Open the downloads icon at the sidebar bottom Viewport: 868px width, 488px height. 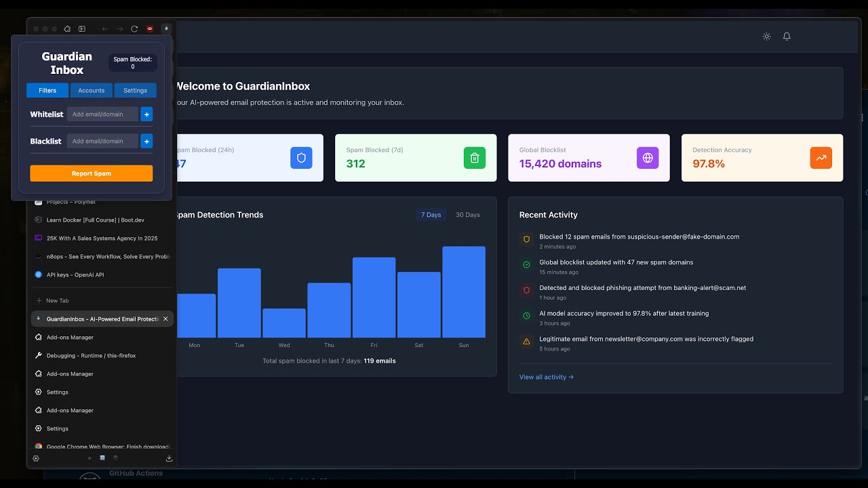[169, 458]
